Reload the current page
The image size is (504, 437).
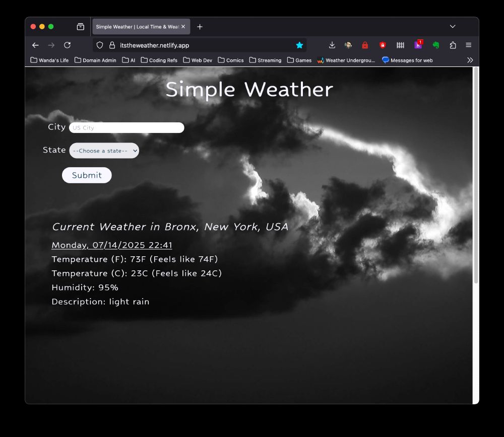pyautogui.click(x=67, y=45)
